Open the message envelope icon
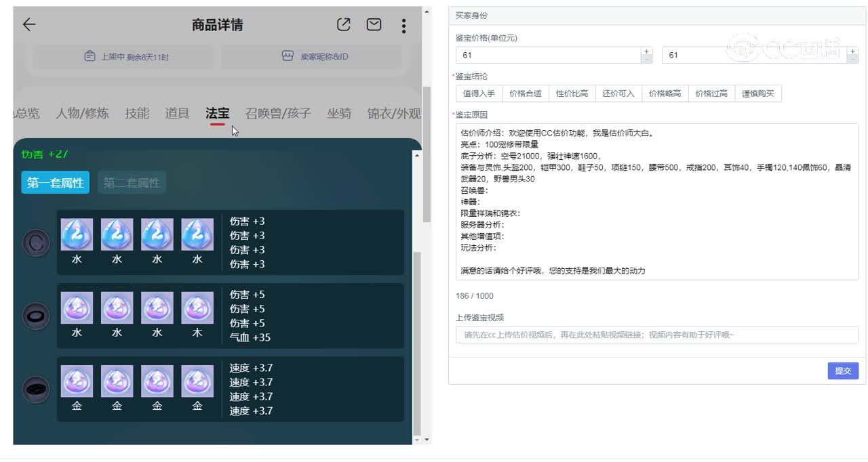 coord(373,24)
